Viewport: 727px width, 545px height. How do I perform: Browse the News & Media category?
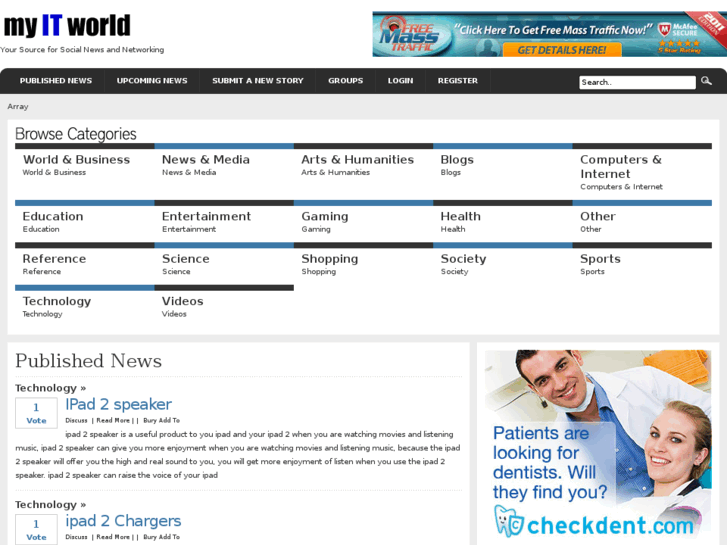(x=206, y=160)
